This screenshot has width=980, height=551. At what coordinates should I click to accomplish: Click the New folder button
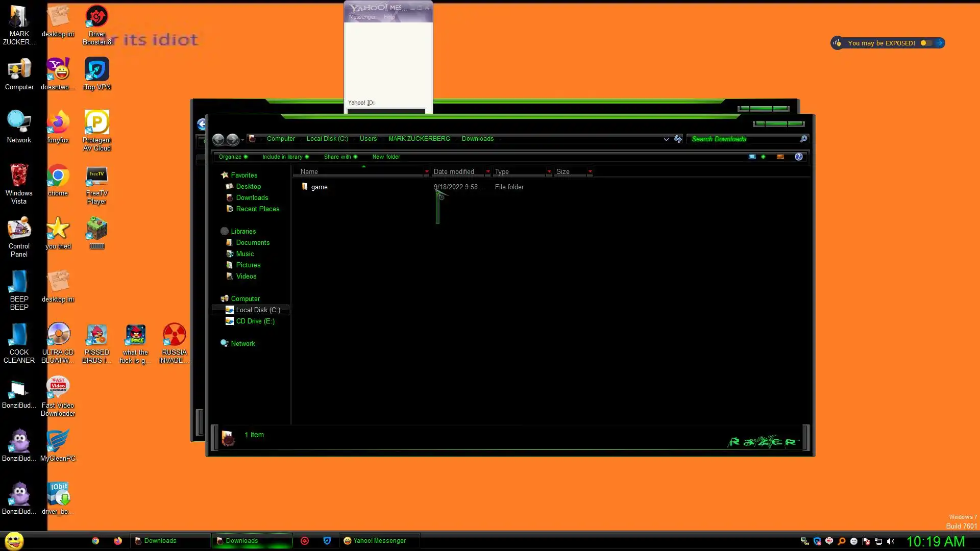[x=386, y=157]
